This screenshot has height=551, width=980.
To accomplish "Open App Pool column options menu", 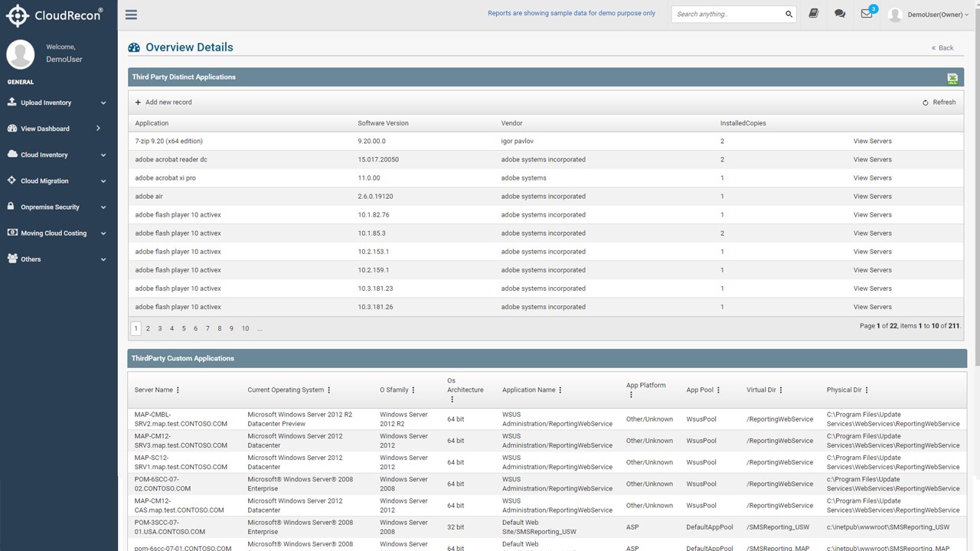I will click(x=718, y=390).
